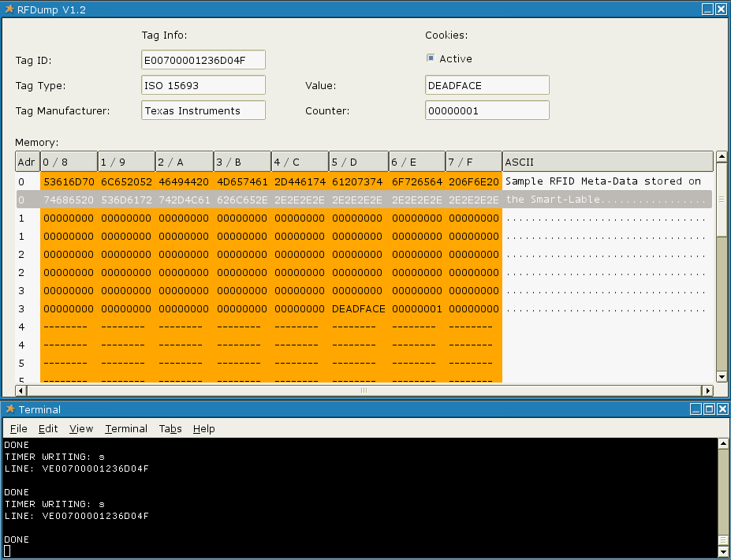This screenshot has width=731, height=560.
Task: Select memory cell 206F6E20
Action: (x=474, y=181)
